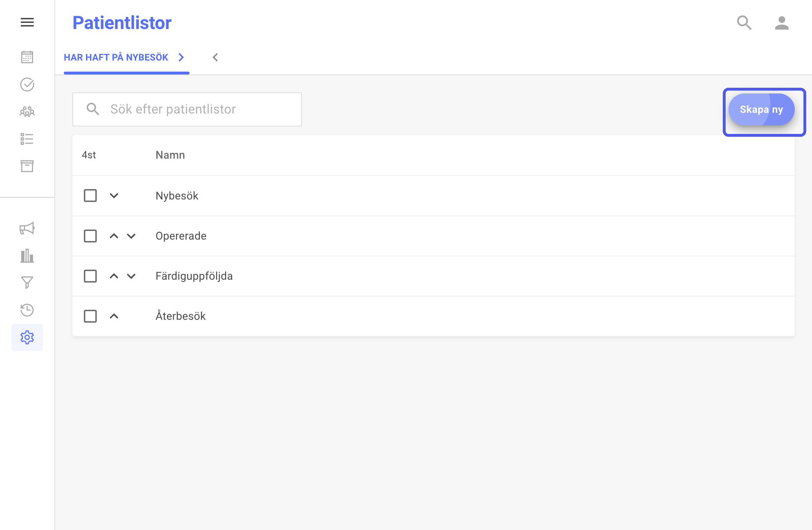Open the checkmark tasks icon in sidebar

pyautogui.click(x=27, y=85)
